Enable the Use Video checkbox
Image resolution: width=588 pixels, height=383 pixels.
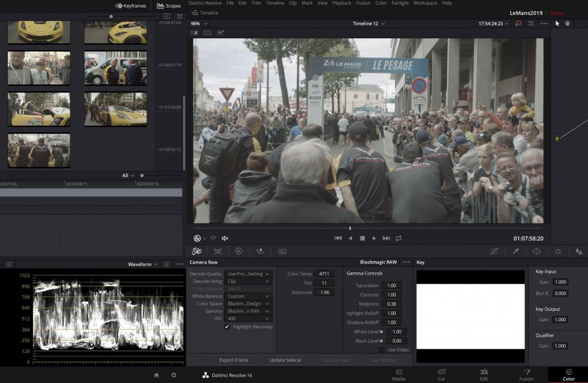pos(382,349)
